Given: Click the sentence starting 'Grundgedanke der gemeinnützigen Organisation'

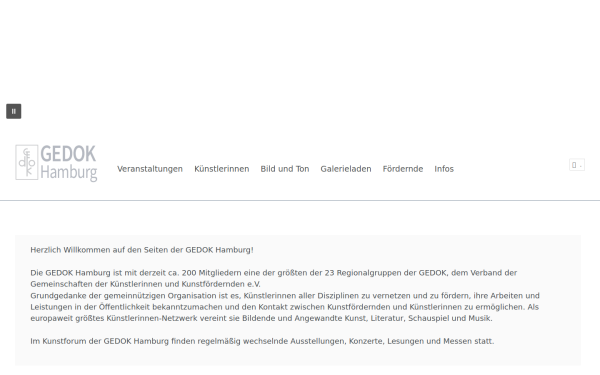Looking at the screenshot, I should 285,307.
